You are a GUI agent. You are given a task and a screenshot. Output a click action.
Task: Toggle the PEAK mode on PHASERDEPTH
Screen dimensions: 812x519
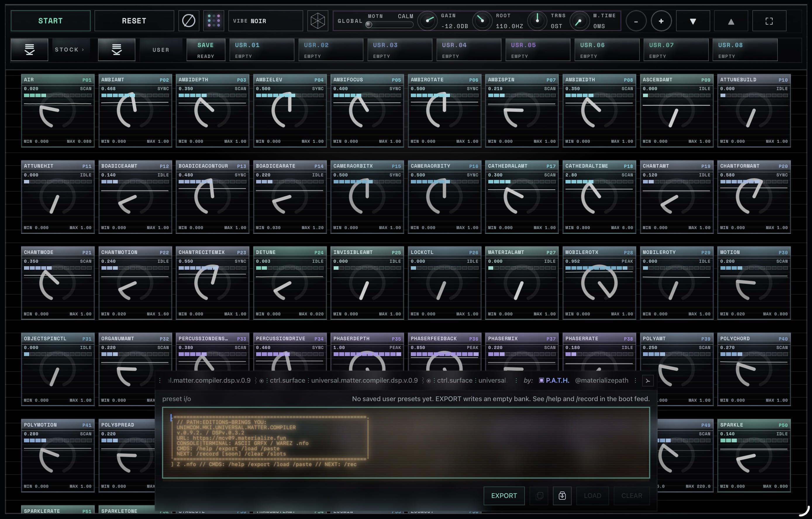pyautogui.click(x=395, y=348)
